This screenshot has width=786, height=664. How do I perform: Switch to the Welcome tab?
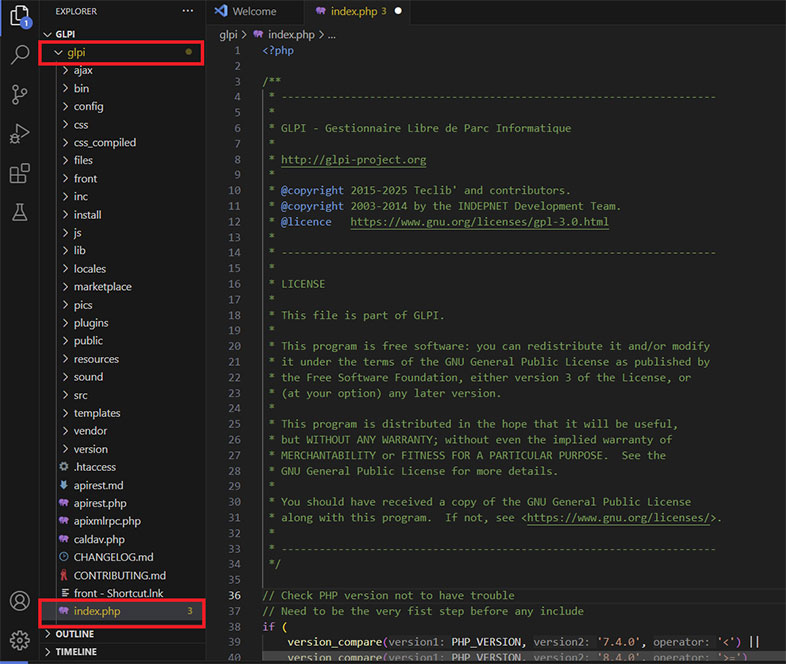click(x=253, y=12)
